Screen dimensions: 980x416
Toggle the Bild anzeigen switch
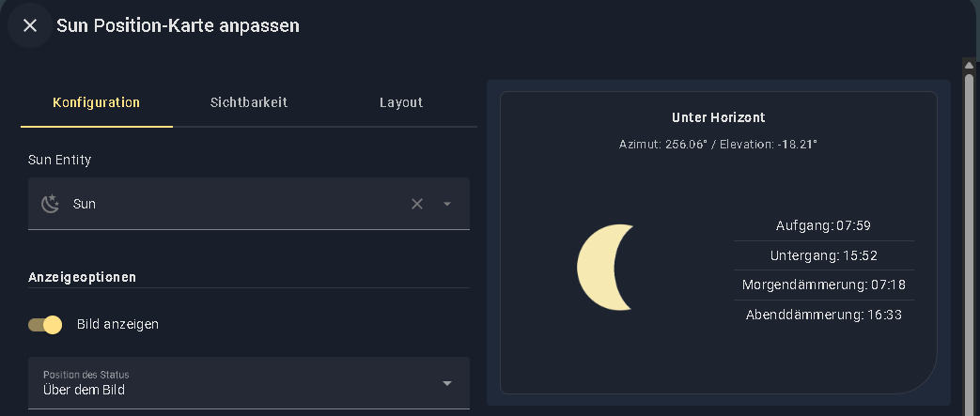click(45, 325)
